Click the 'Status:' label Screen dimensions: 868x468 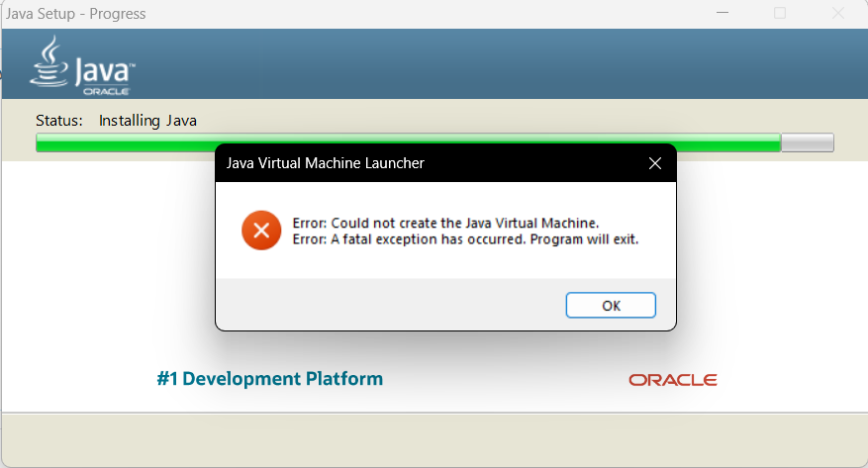[x=59, y=121]
